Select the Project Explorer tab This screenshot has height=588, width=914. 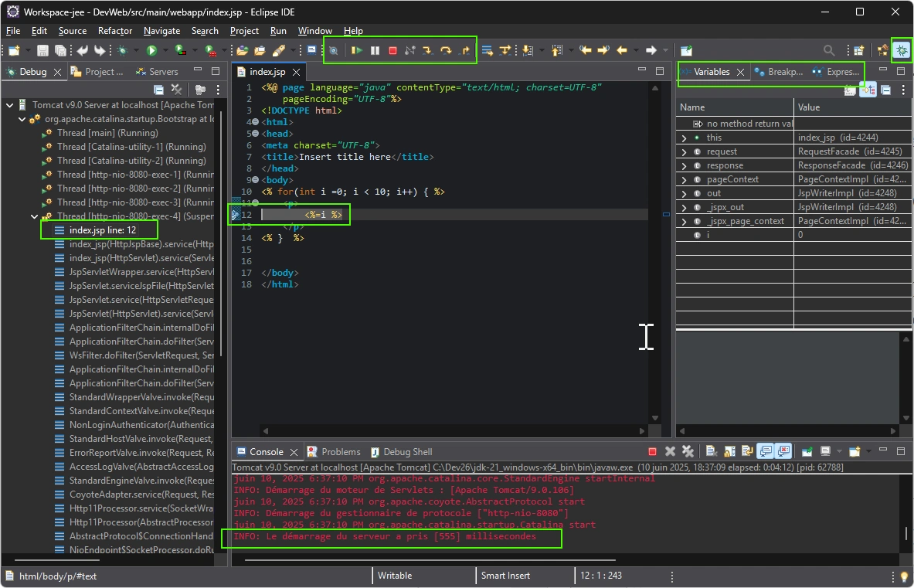(97, 72)
